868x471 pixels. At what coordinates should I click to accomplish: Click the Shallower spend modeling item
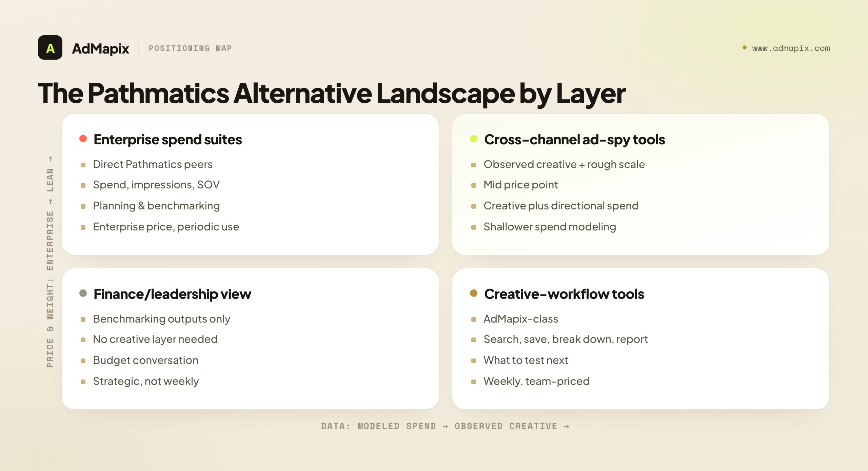pos(550,227)
